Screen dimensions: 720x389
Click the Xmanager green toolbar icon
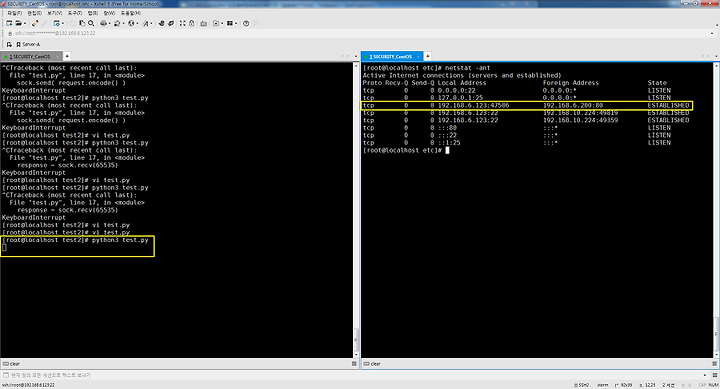[x=171, y=23]
